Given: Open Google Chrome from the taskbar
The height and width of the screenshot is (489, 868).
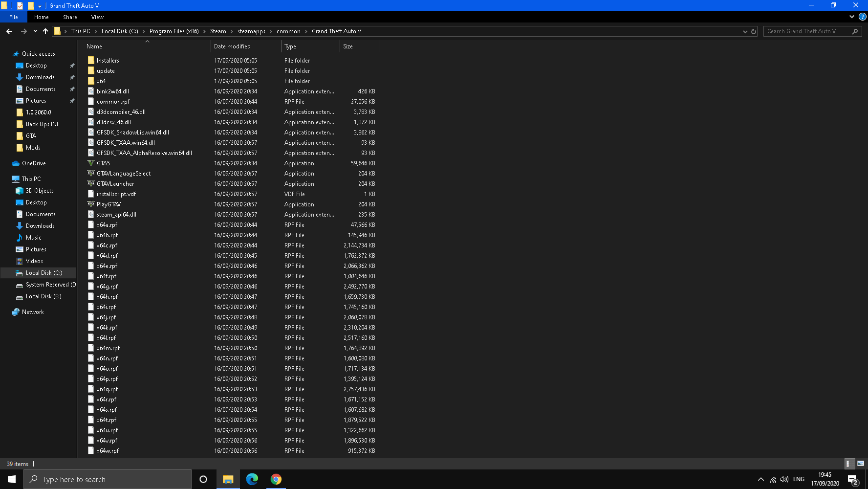Looking at the screenshot, I should [276, 479].
